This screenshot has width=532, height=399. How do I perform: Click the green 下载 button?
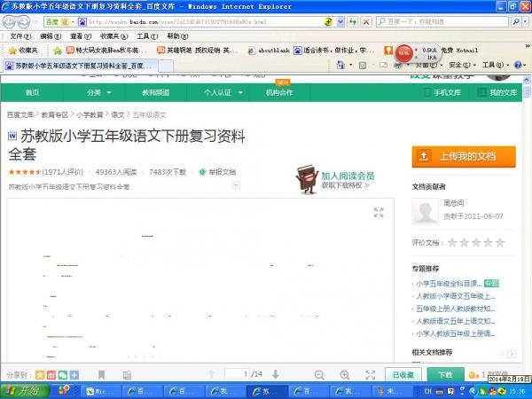click(x=445, y=374)
